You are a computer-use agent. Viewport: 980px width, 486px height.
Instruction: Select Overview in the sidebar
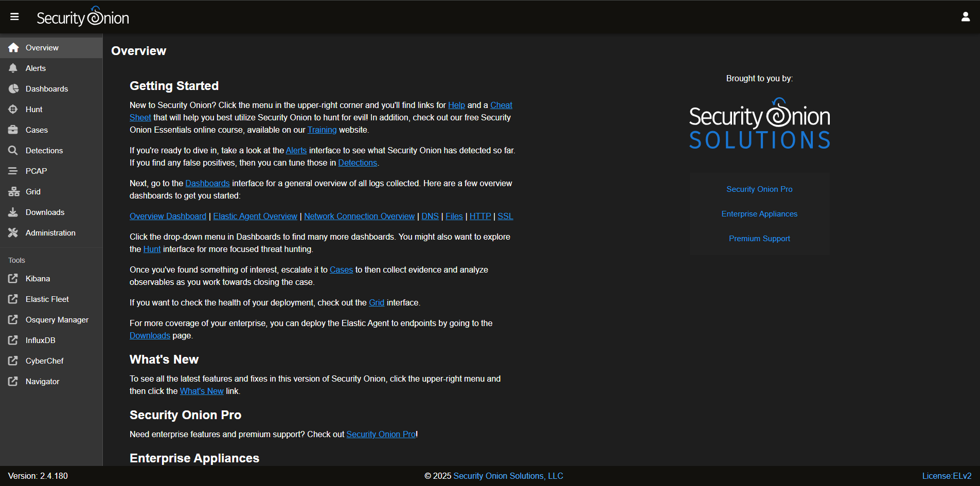[42, 47]
